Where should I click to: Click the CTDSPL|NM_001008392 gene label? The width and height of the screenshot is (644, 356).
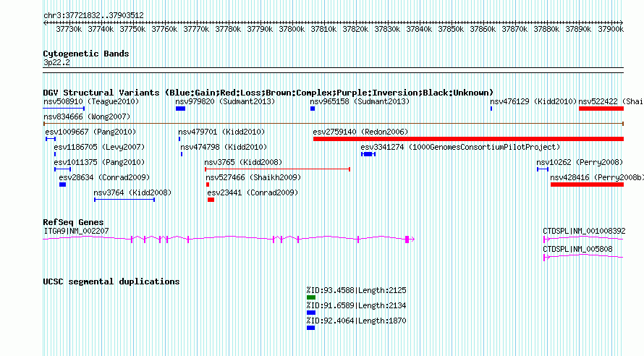(584, 231)
